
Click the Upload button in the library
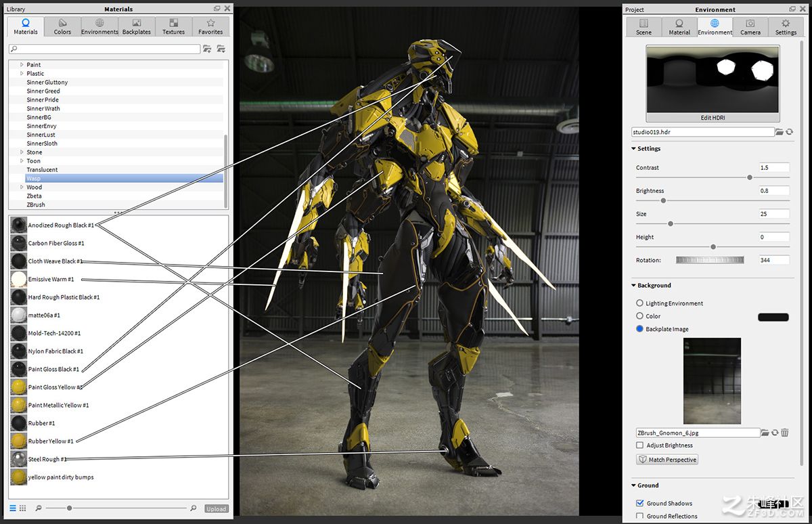pos(217,508)
